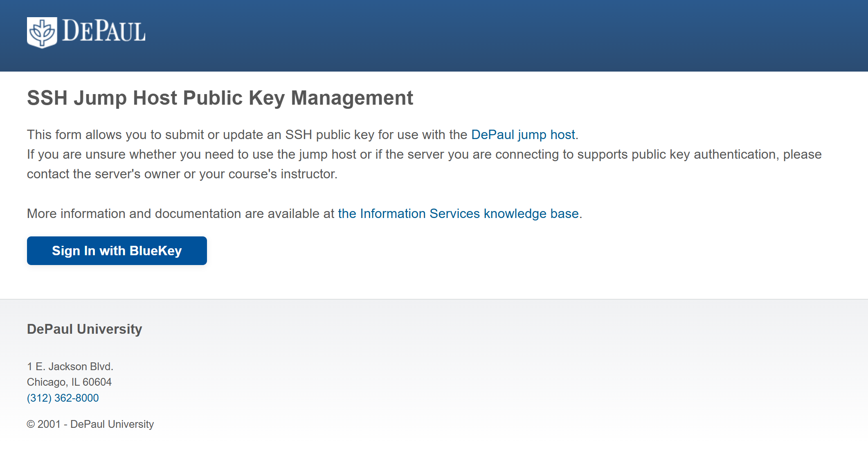Click the copyright © symbol in footer
Image resolution: width=868 pixels, height=454 pixels.
pyautogui.click(x=31, y=424)
